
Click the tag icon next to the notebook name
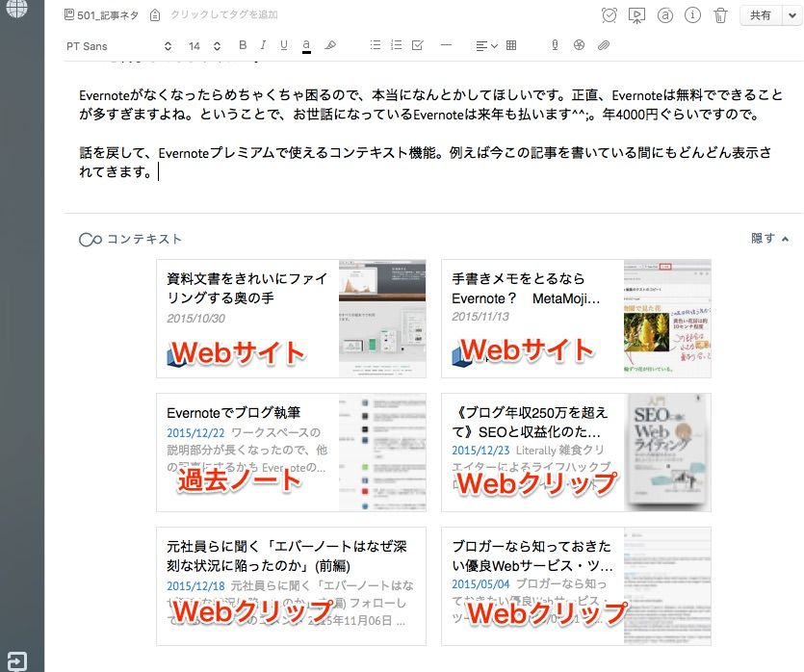[x=155, y=15]
